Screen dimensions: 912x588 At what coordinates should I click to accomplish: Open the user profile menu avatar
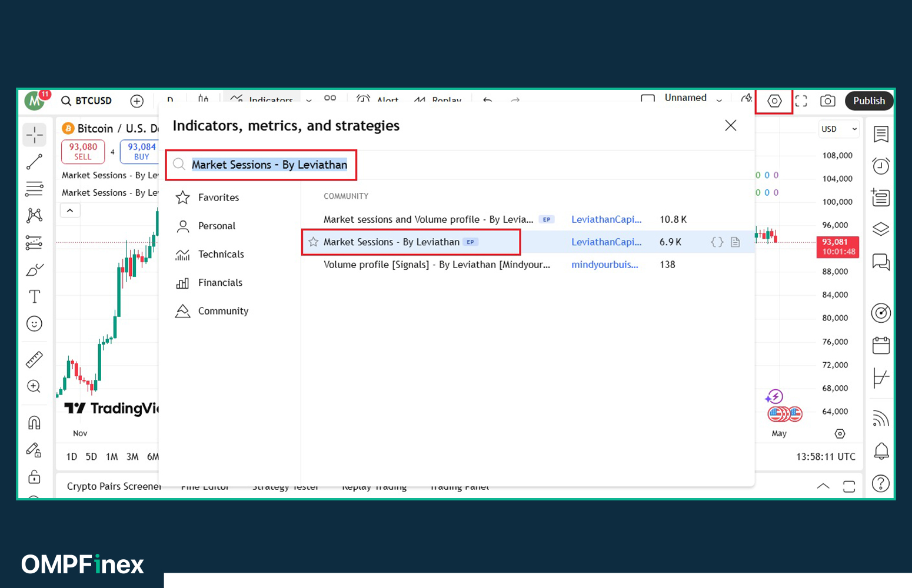pyautogui.click(x=35, y=101)
